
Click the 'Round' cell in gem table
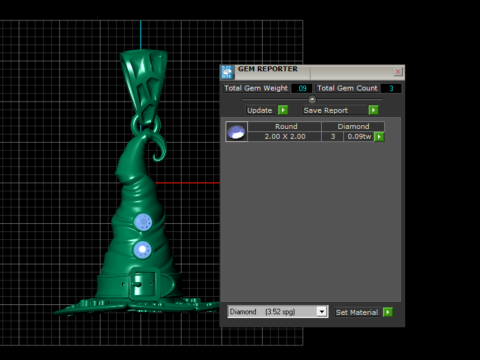(x=285, y=126)
